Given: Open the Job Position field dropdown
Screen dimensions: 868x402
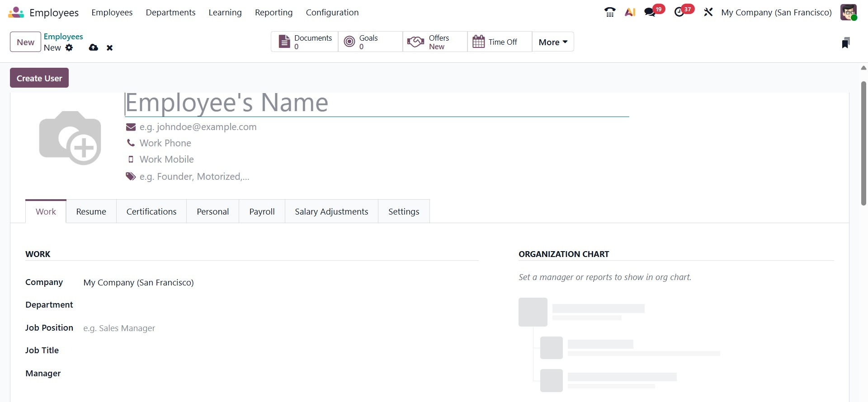Looking at the screenshot, I should click(281, 328).
